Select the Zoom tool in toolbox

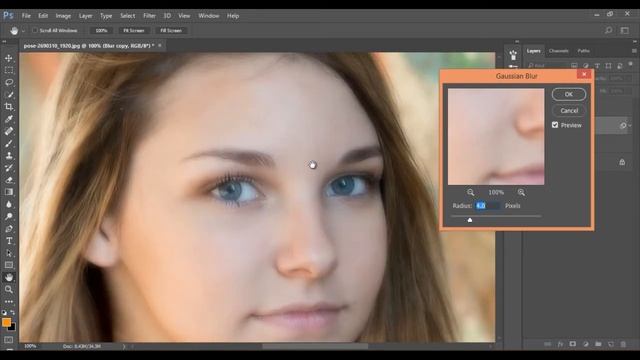pos(9,289)
